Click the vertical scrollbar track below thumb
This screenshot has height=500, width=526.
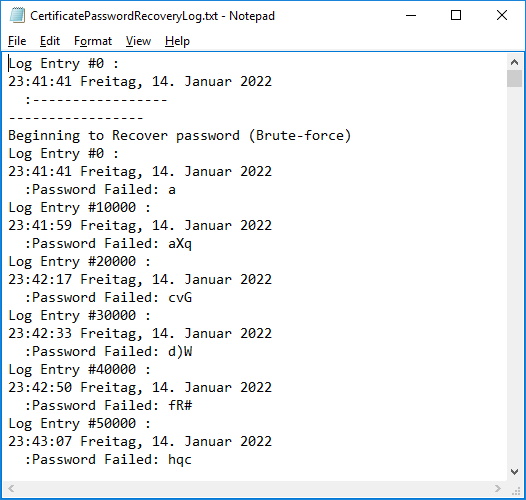514,275
